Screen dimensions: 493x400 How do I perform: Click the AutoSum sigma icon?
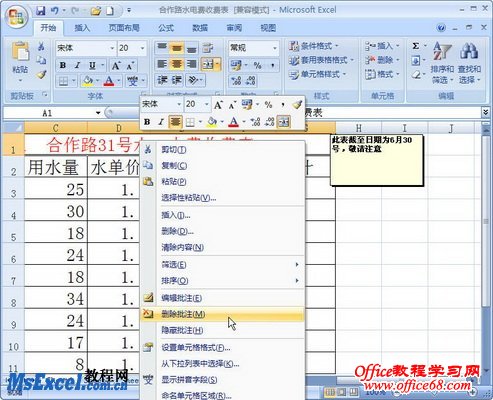(416, 46)
